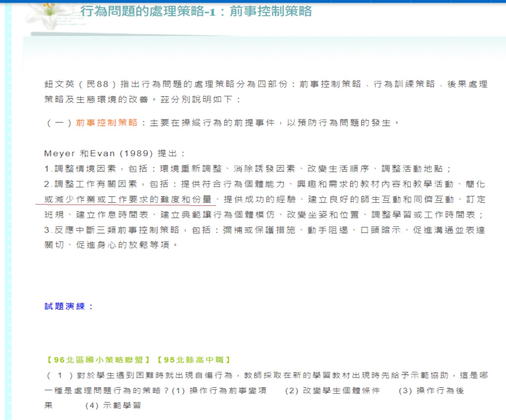Screen dimensions: 506x420
Task: Click list item 2 調整工作有關因素
Action: click(91, 184)
